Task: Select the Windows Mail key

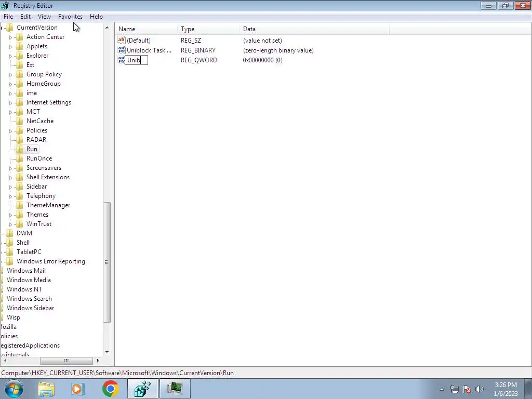Action: coord(26,270)
